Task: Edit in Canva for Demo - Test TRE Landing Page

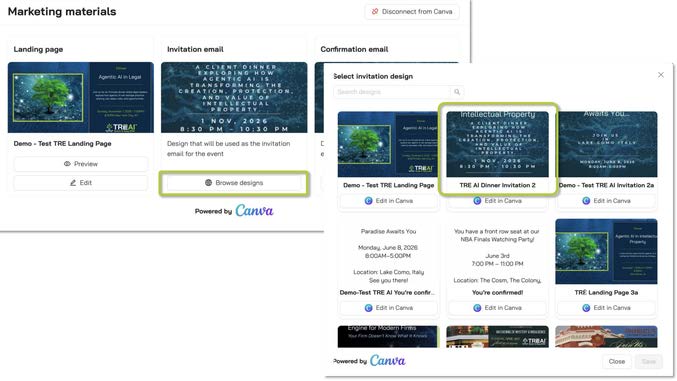Action: [389, 201]
